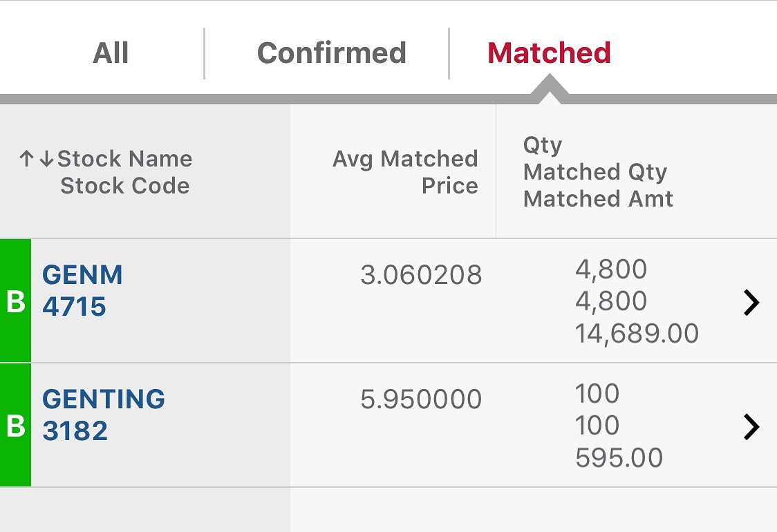777x532 pixels.
Task: Open GENTING order details chevron
Action: click(x=751, y=428)
